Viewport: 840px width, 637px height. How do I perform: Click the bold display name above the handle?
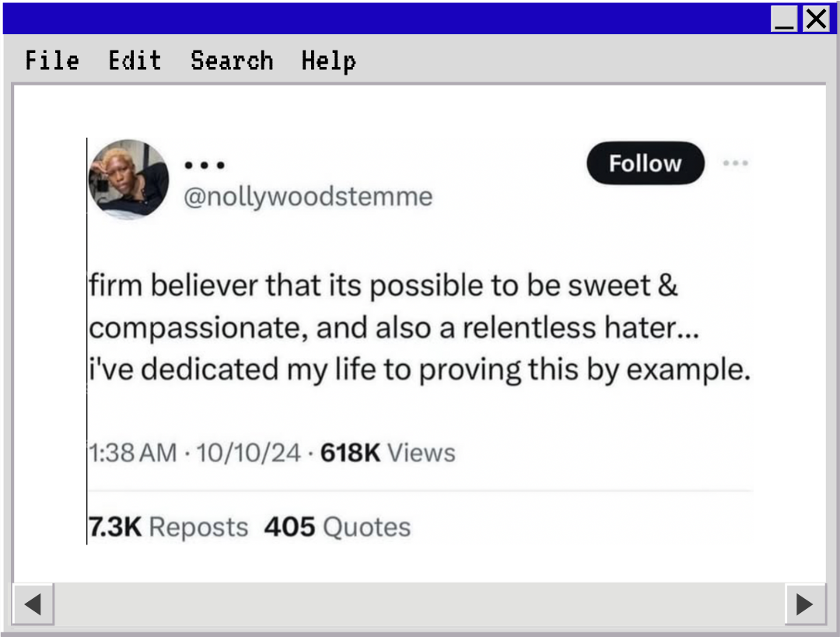click(205, 166)
